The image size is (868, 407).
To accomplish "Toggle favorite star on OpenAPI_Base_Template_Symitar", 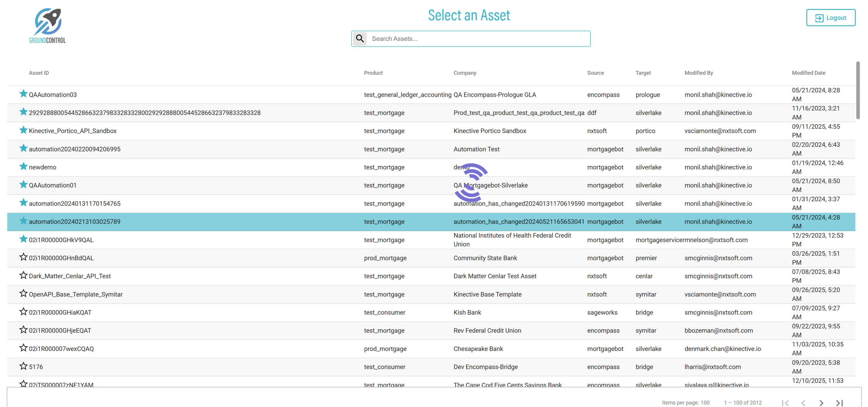I will tap(23, 293).
